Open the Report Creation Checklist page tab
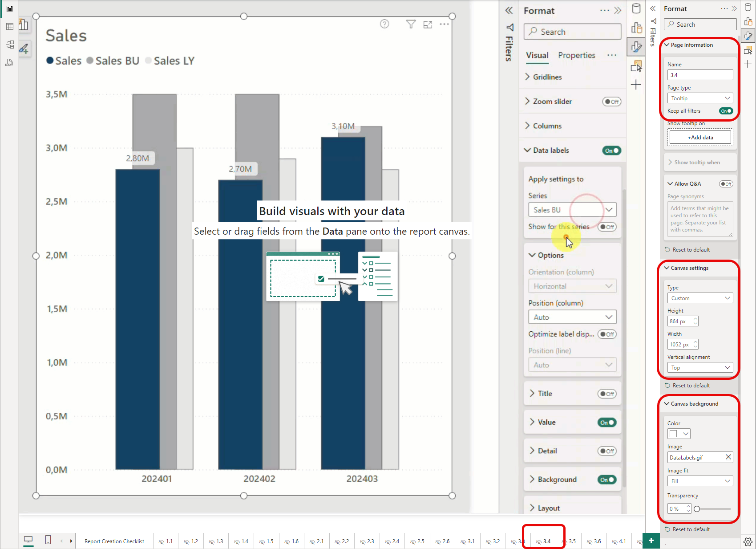 tap(114, 541)
